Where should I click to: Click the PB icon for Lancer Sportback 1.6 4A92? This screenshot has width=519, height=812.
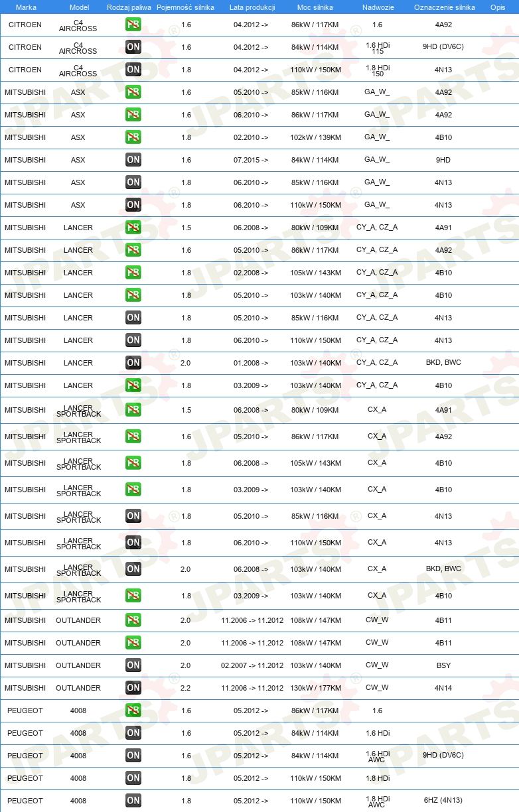click(133, 437)
